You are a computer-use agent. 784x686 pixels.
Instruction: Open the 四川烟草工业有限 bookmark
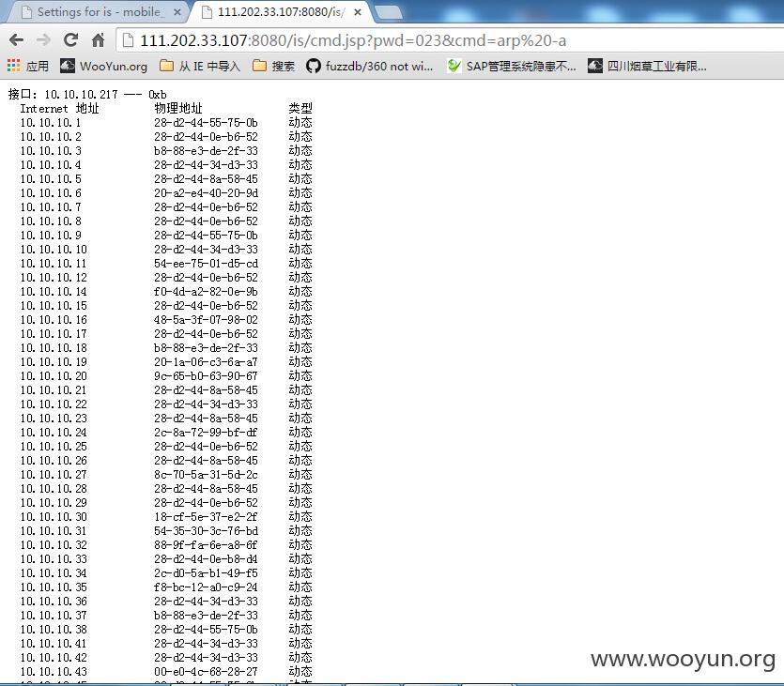(648, 66)
